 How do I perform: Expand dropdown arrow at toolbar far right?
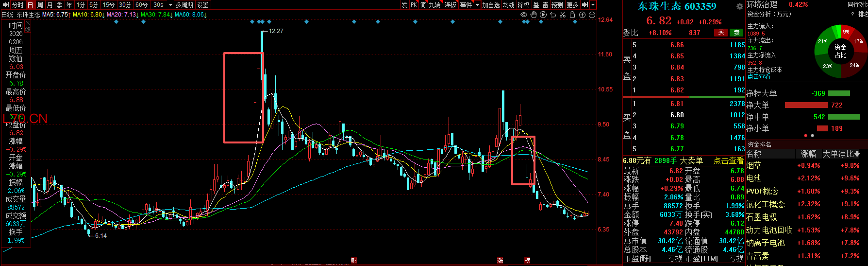tap(593, 5)
